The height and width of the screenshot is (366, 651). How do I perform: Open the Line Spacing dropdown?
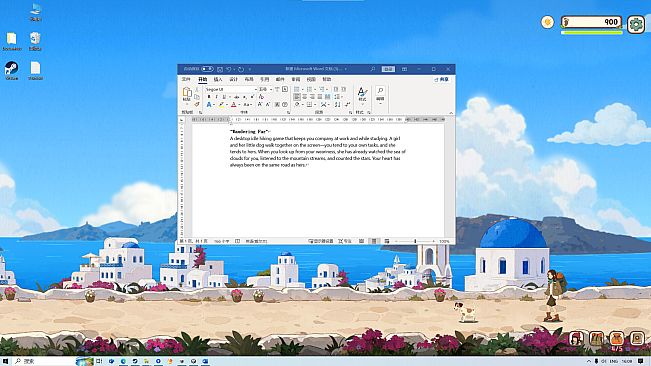[338, 97]
